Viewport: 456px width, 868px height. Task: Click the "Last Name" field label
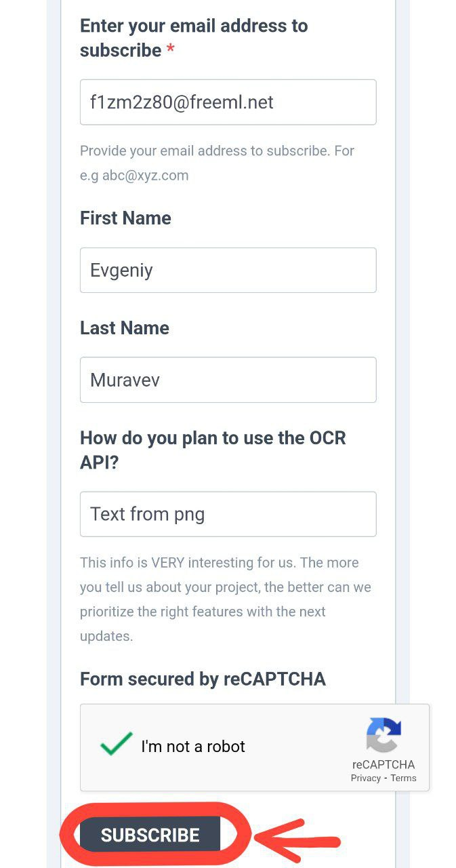pyautogui.click(x=125, y=328)
